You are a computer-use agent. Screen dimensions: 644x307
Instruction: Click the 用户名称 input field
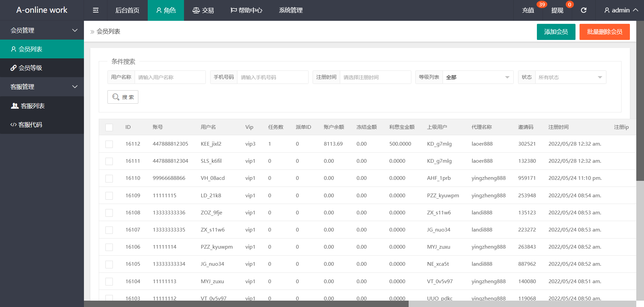(170, 78)
